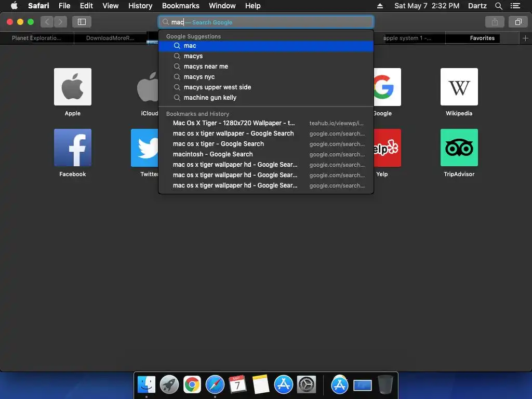Open second App Store icon near Trash

point(339,385)
